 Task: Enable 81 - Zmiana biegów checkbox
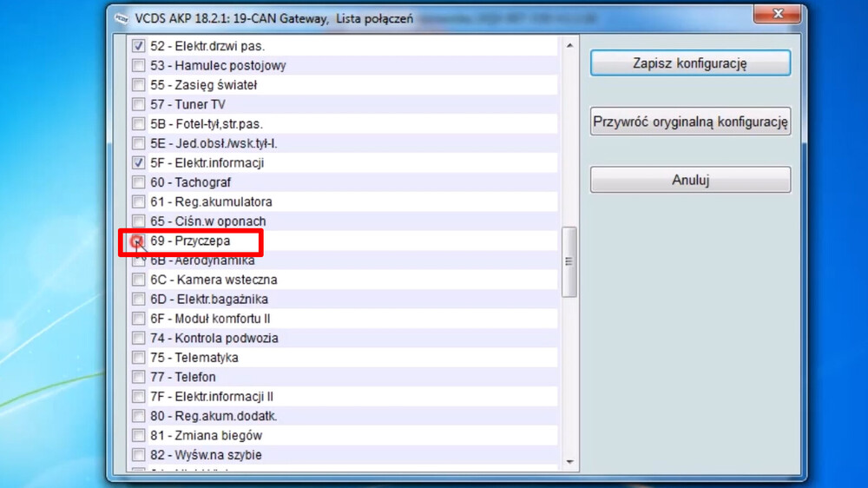point(138,436)
